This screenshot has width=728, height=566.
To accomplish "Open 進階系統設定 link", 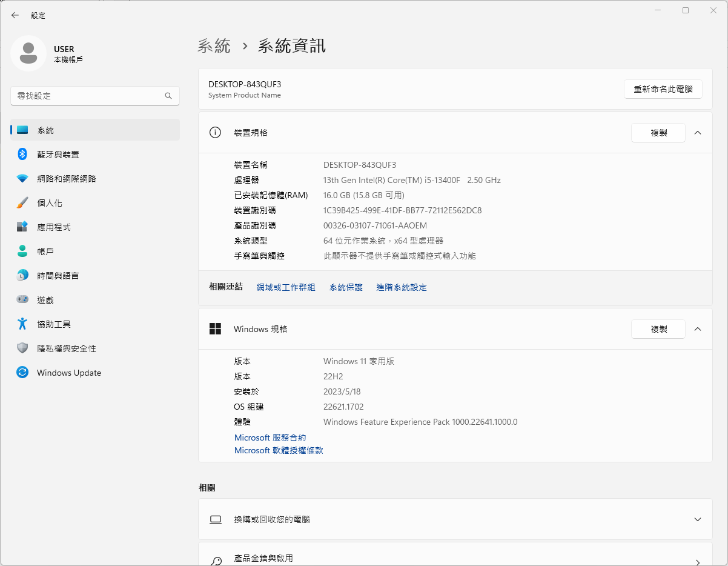I will click(402, 287).
